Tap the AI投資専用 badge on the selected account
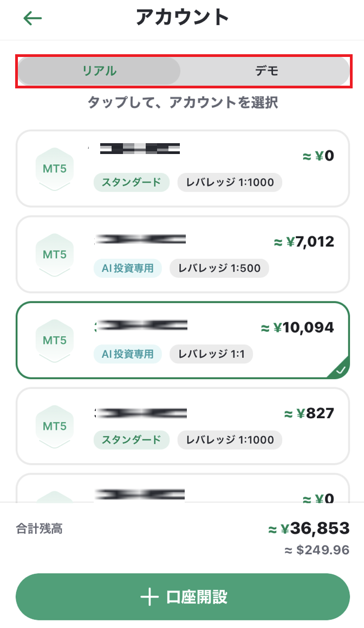 (x=128, y=354)
